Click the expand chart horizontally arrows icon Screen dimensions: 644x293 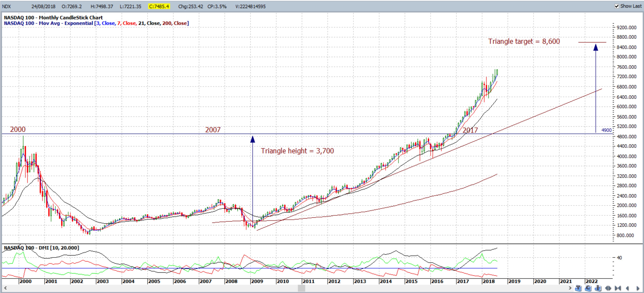(608, 288)
